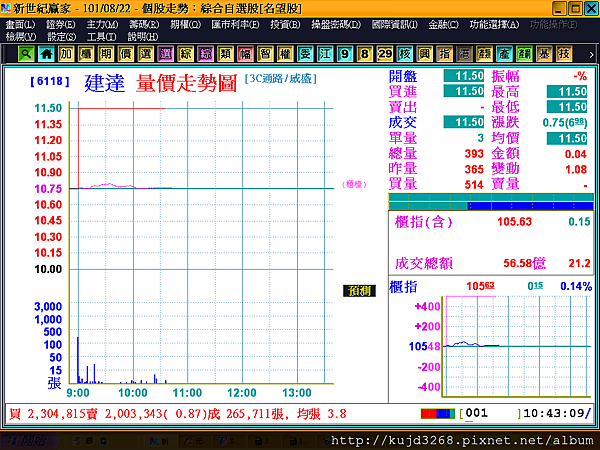Click the 興 toolbar icon
The height and width of the screenshot is (450, 600).
[424, 54]
